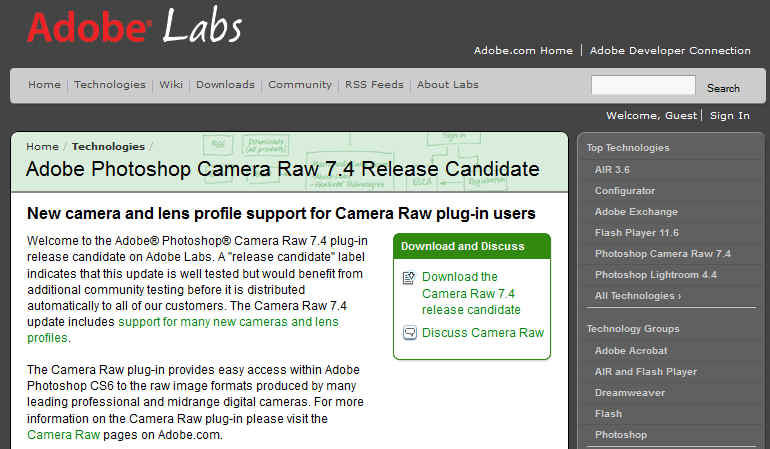Click the download document icon

[x=409, y=278]
